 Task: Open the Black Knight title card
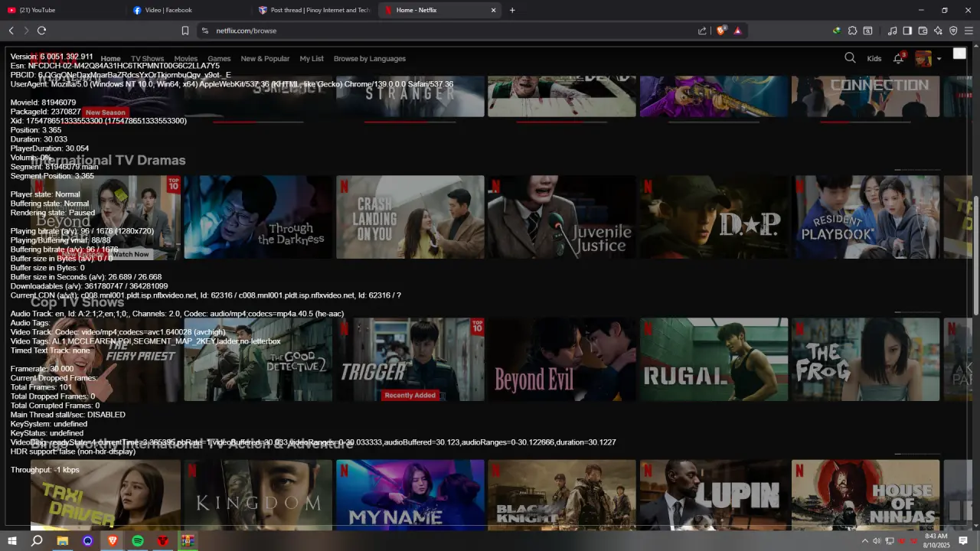(562, 494)
